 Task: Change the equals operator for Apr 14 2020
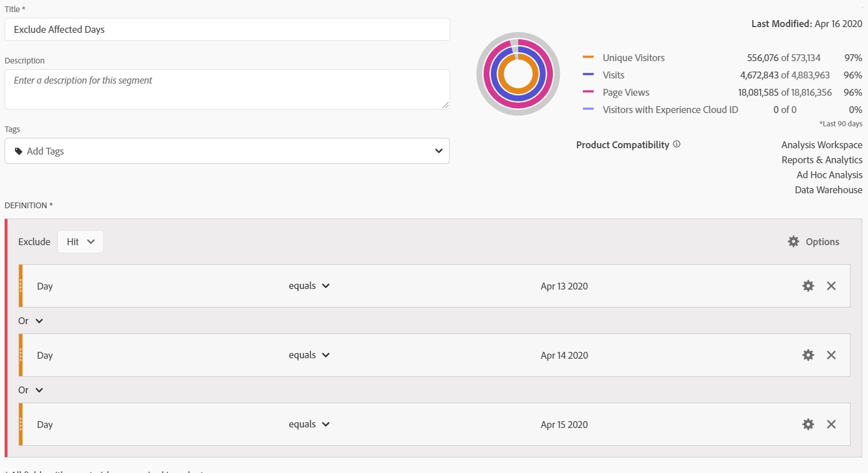309,355
